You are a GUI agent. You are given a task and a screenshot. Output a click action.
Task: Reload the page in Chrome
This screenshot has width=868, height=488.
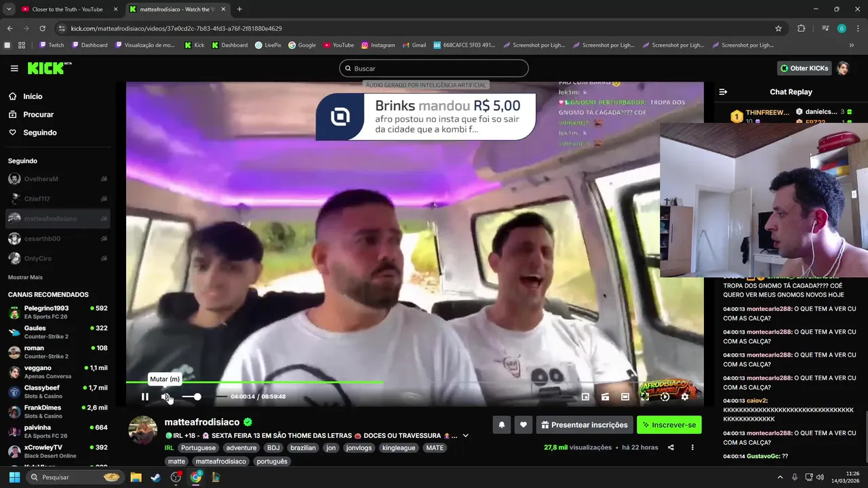(42, 28)
